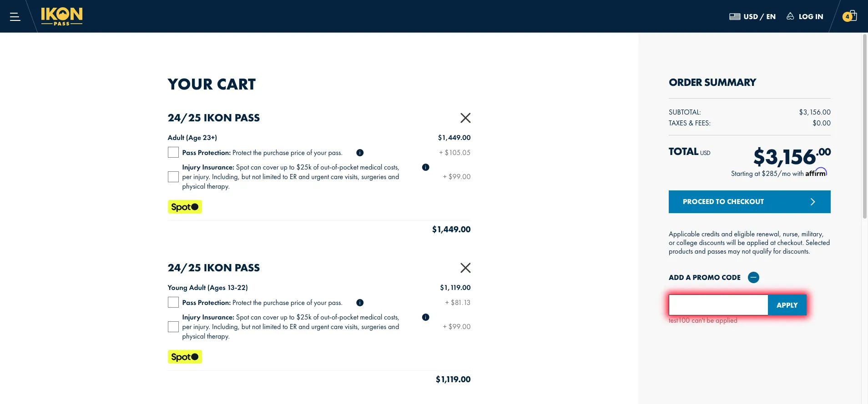Image resolution: width=868 pixels, height=404 pixels.
Task: Show Adult Pass Protection info tooltip
Action: [360, 153]
